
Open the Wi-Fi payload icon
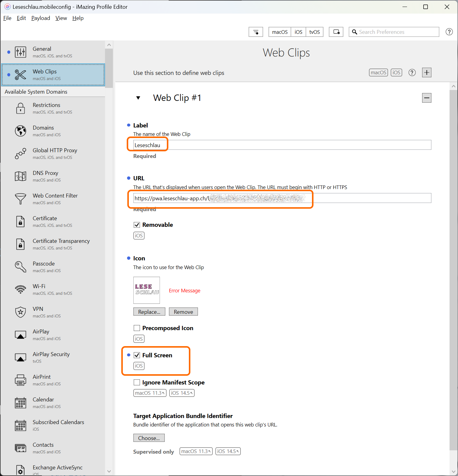(21, 289)
